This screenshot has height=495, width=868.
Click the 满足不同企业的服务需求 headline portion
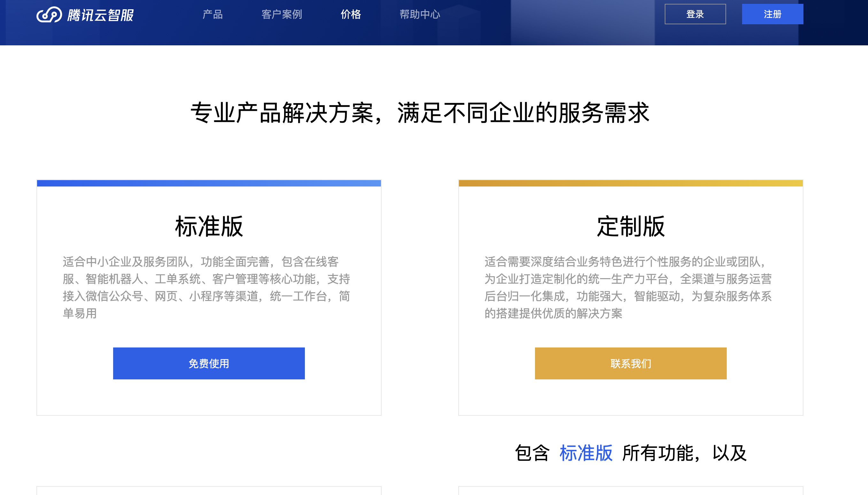(x=523, y=112)
